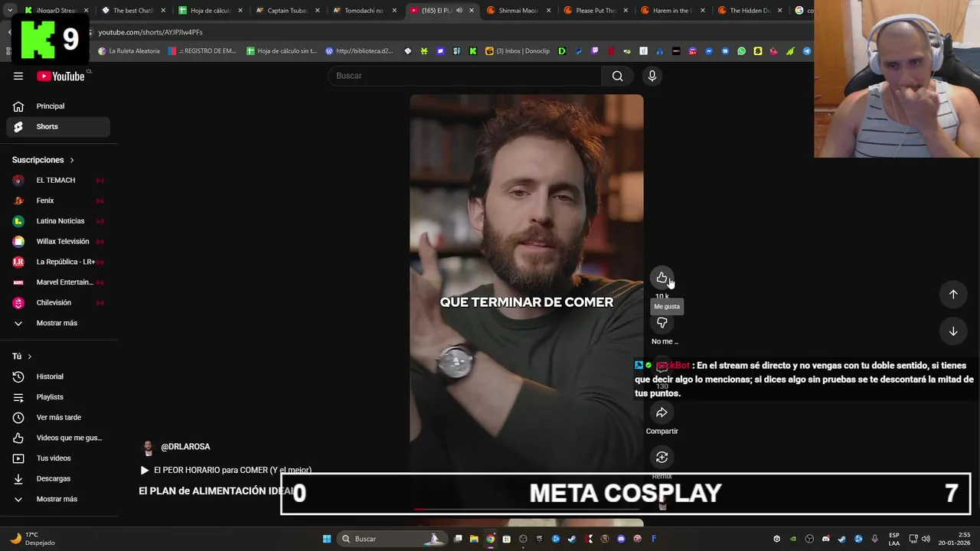Open Historial in the sidebar

(58, 377)
